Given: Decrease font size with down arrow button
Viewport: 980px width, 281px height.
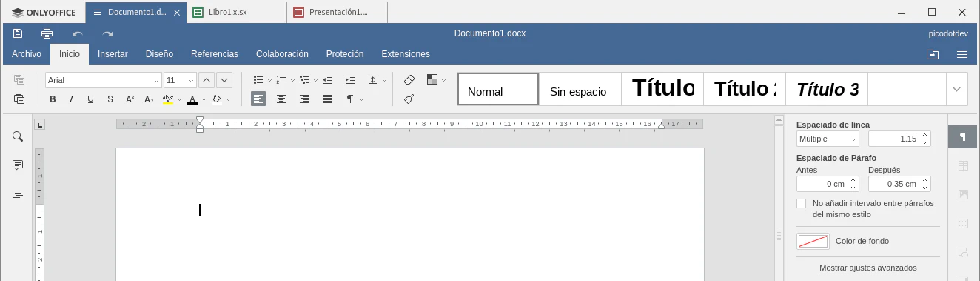Looking at the screenshot, I should tap(224, 80).
